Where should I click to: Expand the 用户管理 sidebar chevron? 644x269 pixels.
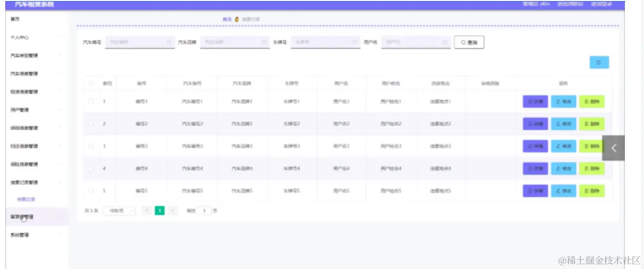click(61, 109)
